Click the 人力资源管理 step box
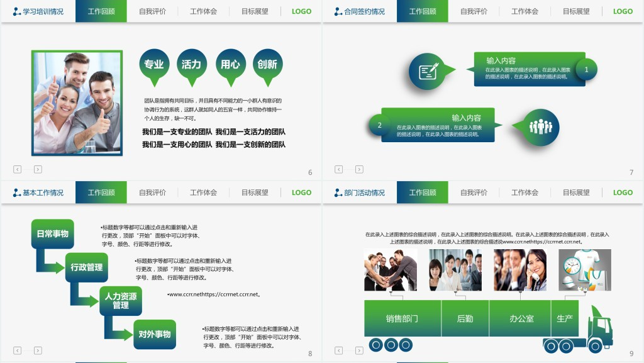This screenshot has width=644, height=363. (x=121, y=301)
